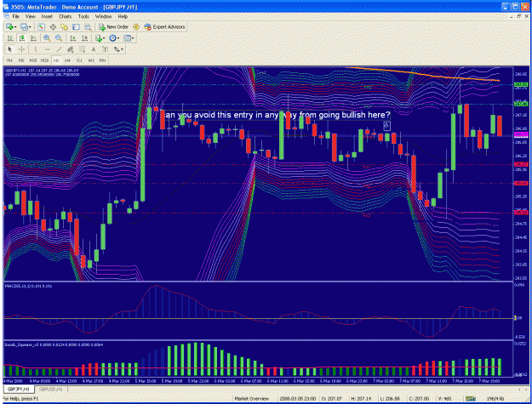The height and width of the screenshot is (404, 532).
Task: Select the MN monthly timeframe
Action: [x=102, y=60]
